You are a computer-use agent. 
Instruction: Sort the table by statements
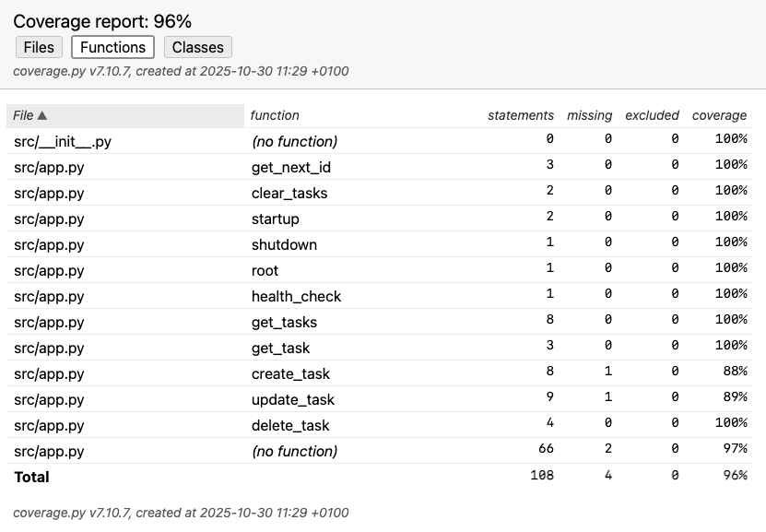click(x=520, y=115)
